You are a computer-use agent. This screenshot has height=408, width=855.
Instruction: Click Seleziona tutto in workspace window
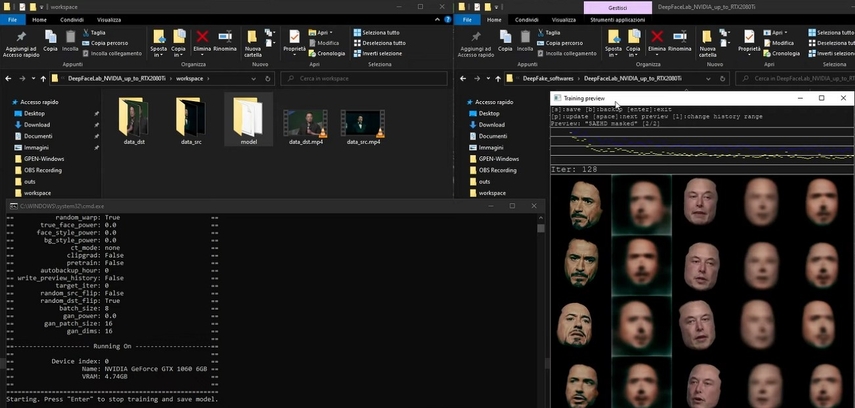pos(376,33)
